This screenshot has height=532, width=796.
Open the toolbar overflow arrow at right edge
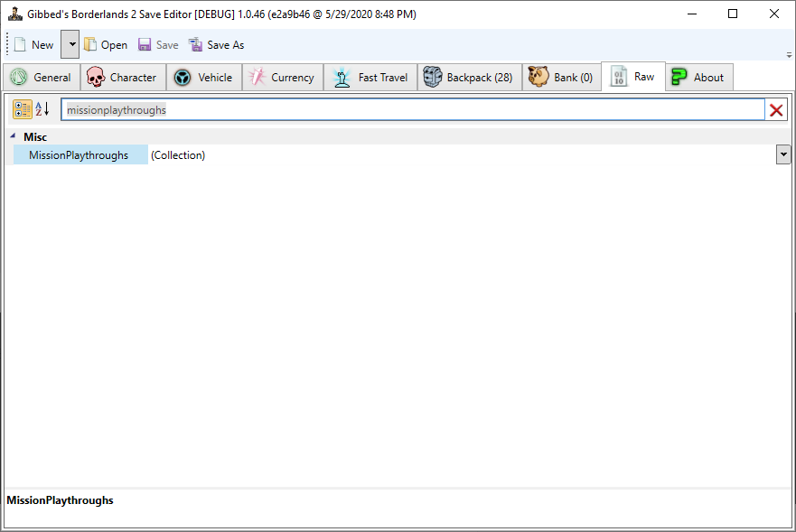click(x=789, y=54)
